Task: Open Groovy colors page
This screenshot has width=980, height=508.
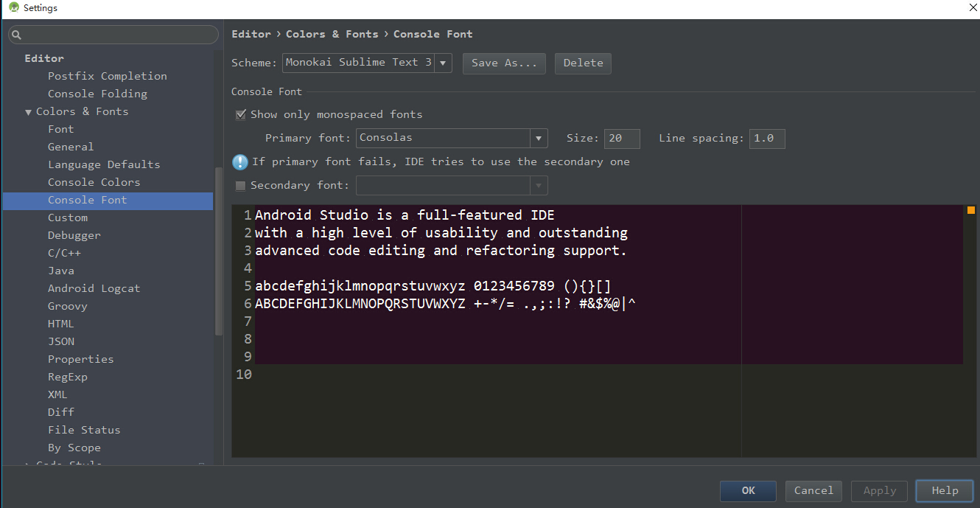Action: [68, 306]
